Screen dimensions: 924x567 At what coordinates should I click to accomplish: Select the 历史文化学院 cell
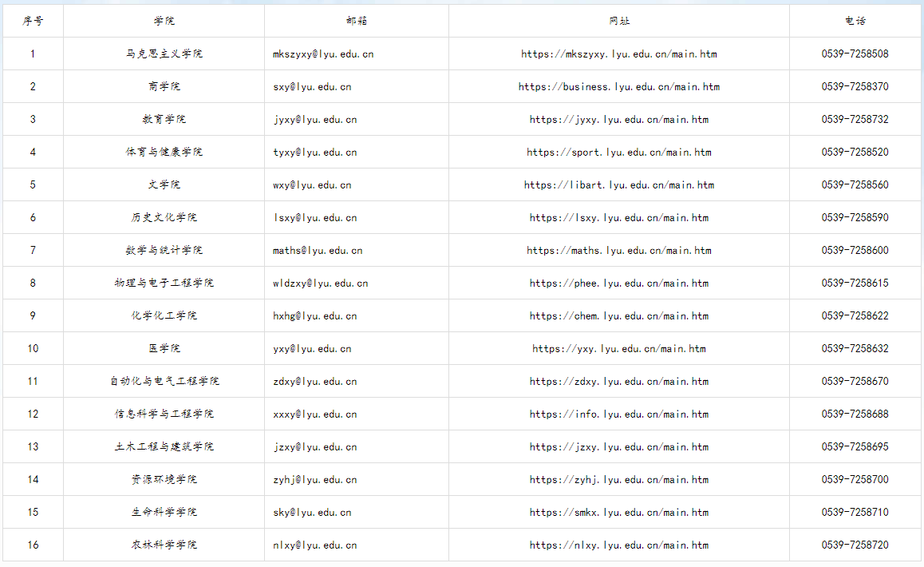(x=164, y=218)
